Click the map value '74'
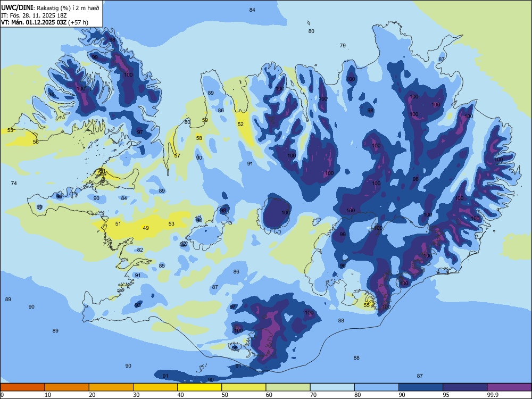 (x=14, y=183)
